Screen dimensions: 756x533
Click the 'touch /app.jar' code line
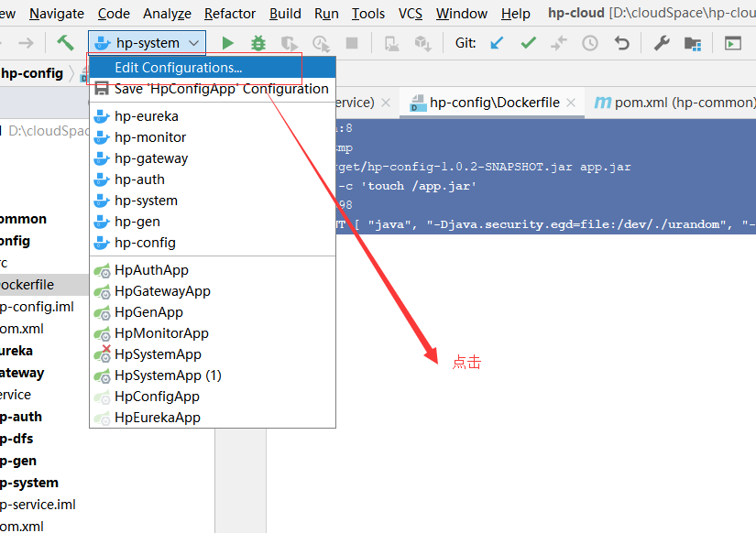tap(407, 186)
